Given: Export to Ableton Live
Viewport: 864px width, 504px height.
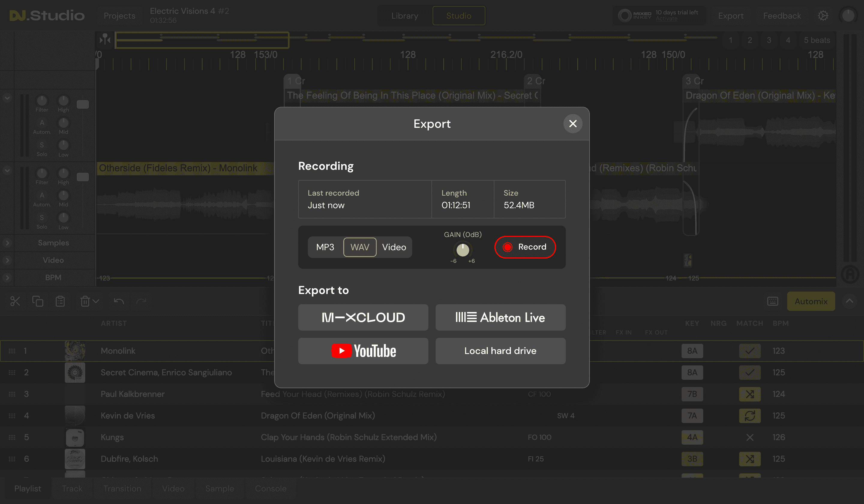Looking at the screenshot, I should click(500, 317).
